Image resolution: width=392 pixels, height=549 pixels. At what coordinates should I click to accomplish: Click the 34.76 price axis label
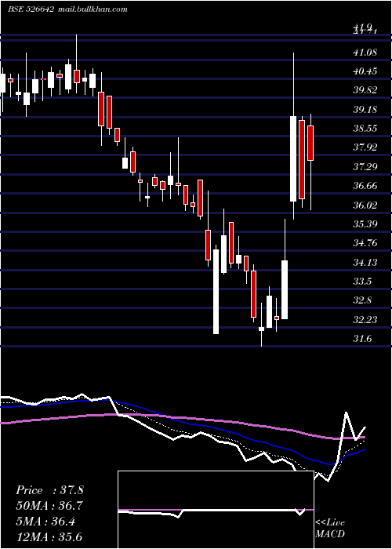365,242
